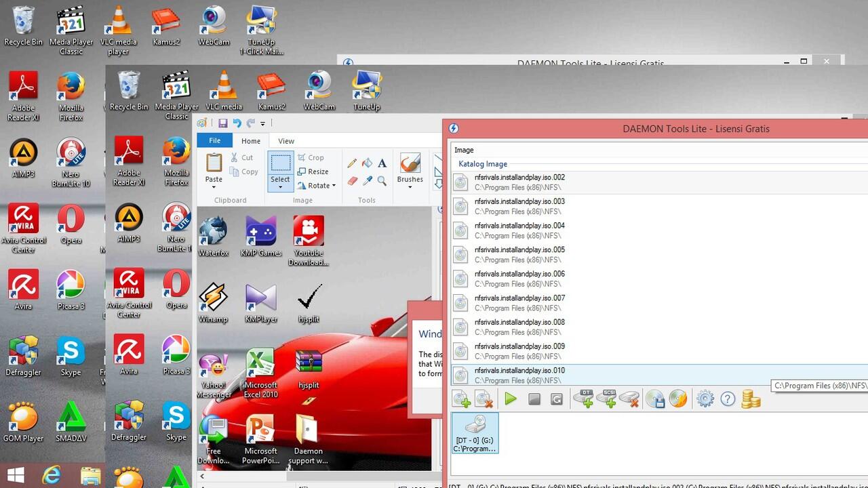Image resolution: width=868 pixels, height=488 pixels.
Task: Click Redo arrow in Paint quick access
Action: coord(251,123)
